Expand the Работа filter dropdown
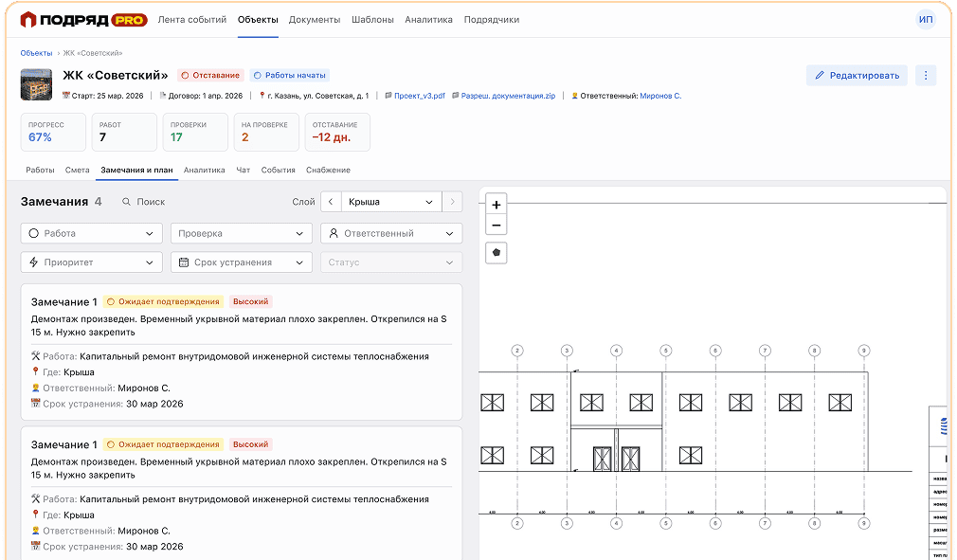Image resolution: width=957 pixels, height=560 pixels. click(92, 233)
